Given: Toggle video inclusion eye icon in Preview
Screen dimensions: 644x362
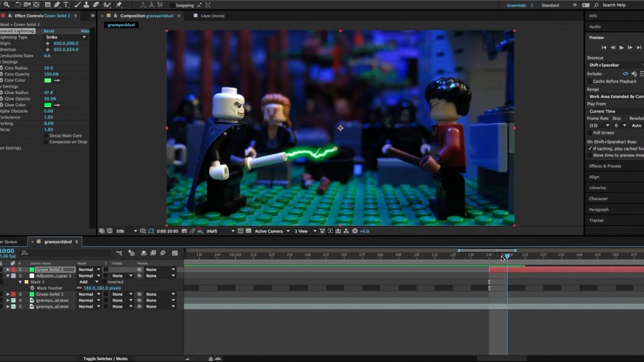Looking at the screenshot, I should [625, 74].
